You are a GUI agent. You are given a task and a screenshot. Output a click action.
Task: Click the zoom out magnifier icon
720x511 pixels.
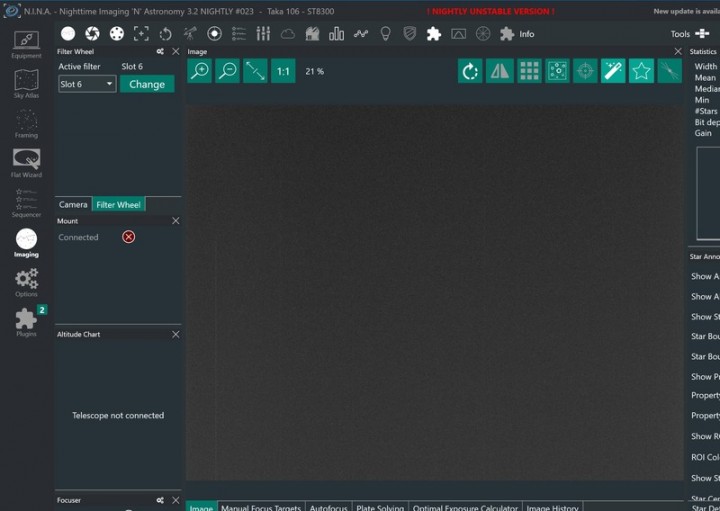pos(227,71)
